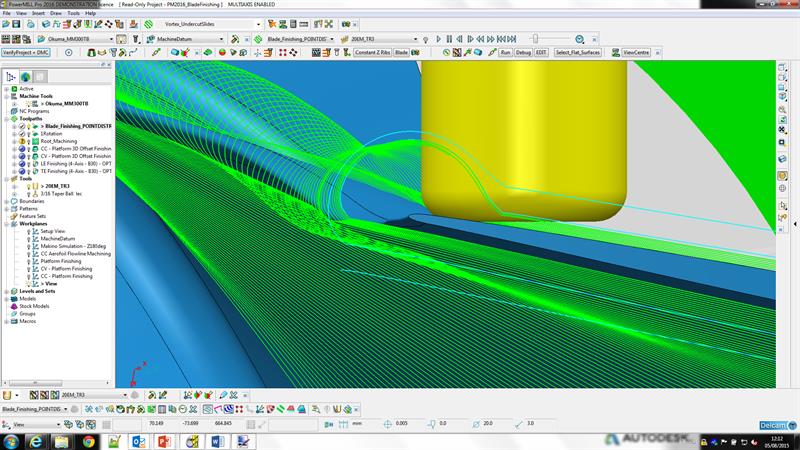Screen dimensions: 800x450
Task: Toggle lightbulb for MachineDatum workplane
Action: [29, 239]
